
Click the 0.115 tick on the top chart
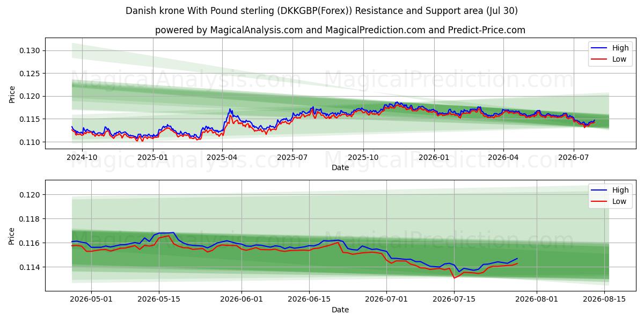point(30,119)
